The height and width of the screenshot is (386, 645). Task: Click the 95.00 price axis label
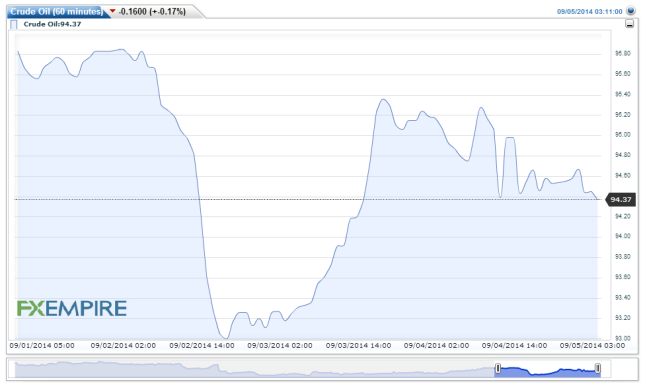[x=622, y=135]
